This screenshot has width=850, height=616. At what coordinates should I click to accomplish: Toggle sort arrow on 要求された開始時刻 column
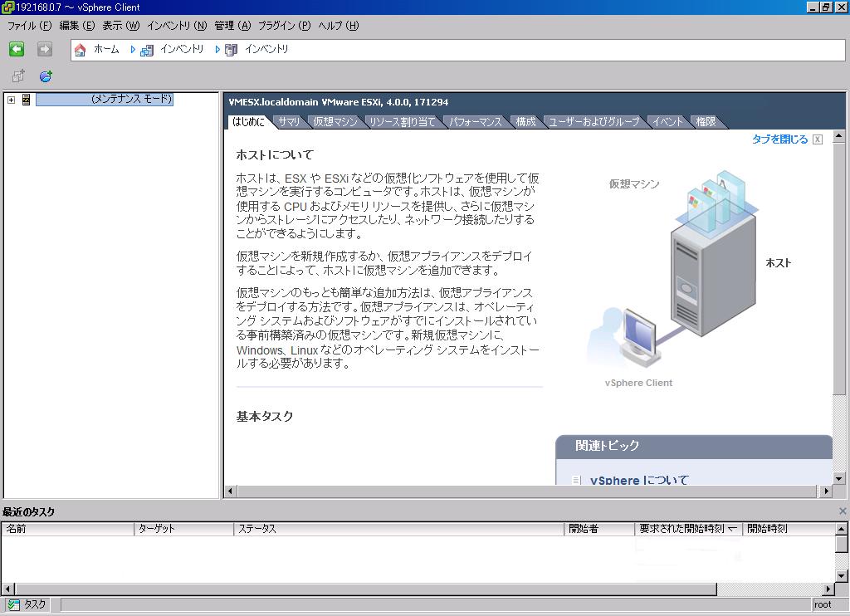click(732, 528)
